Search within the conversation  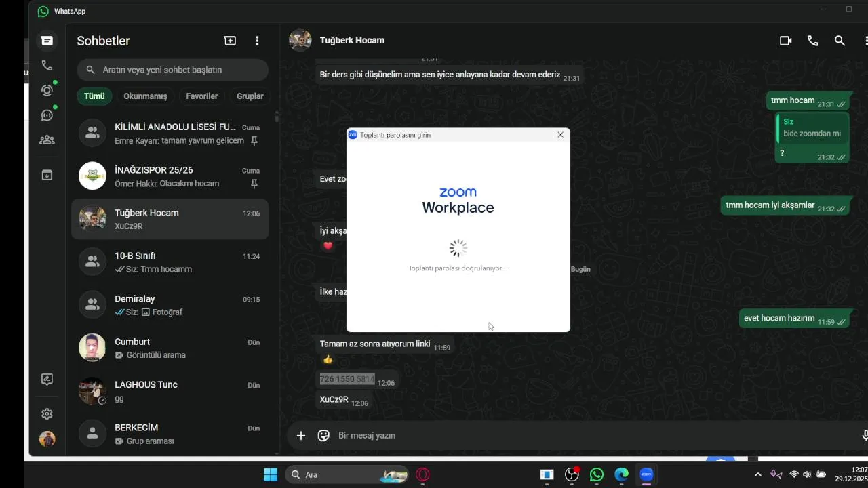pyautogui.click(x=840, y=41)
